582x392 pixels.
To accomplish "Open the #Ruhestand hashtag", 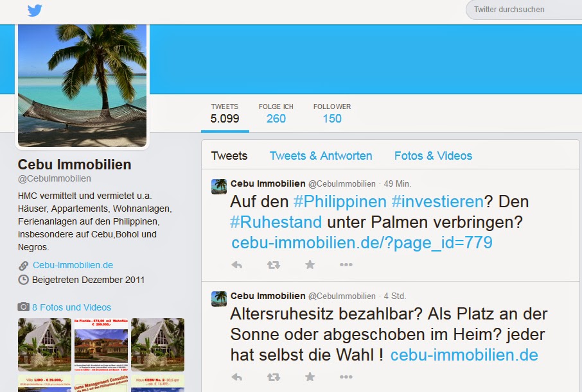I will 276,222.
